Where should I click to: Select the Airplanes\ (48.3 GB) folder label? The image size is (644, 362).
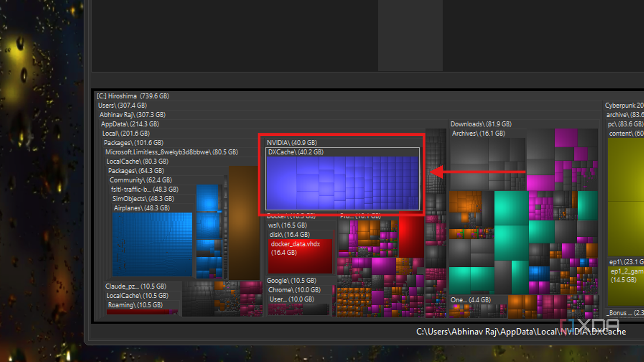point(142,208)
